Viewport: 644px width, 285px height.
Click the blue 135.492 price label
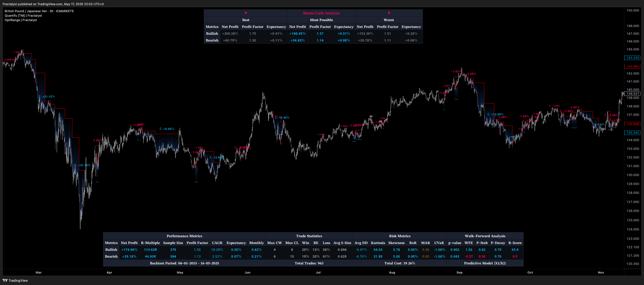click(633, 133)
